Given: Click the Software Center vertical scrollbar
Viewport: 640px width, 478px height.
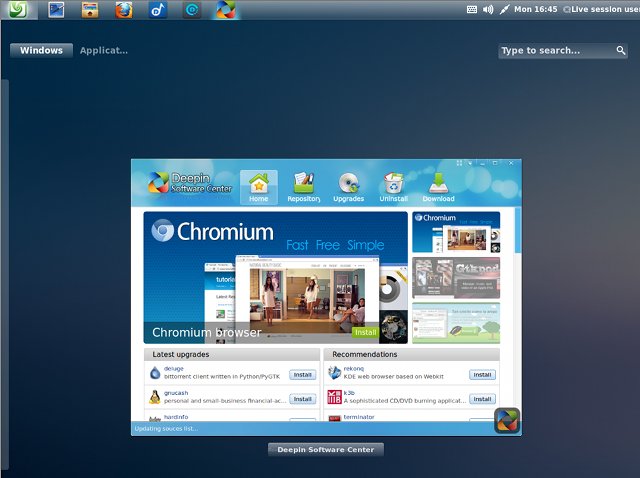Looking at the screenshot, I should [x=518, y=231].
